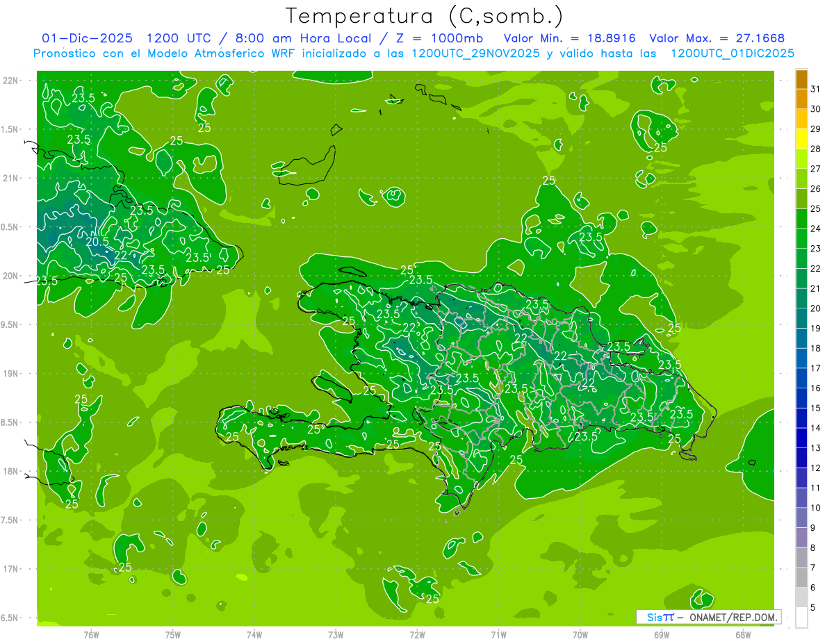Click the 12 value on the color scale
The image size is (834, 644).
816,468
